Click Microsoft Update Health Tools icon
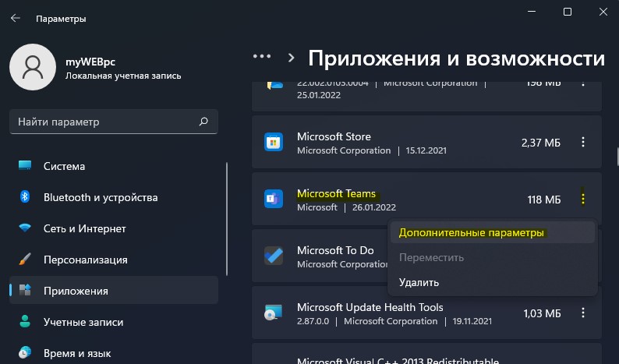The height and width of the screenshot is (364, 619). (274, 313)
